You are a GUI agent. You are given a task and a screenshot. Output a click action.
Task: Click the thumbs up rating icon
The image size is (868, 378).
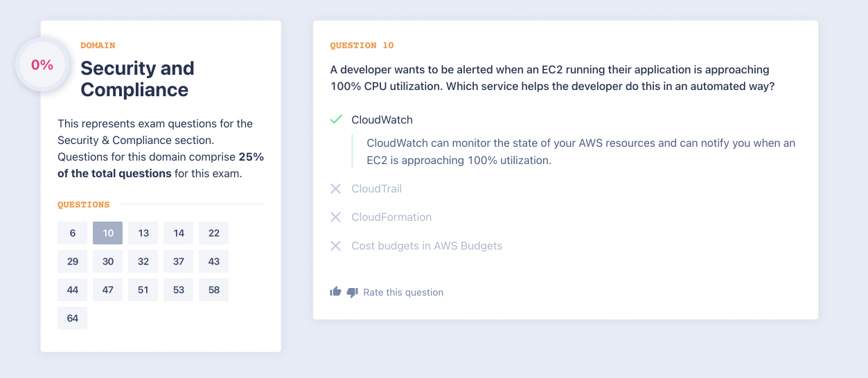pyautogui.click(x=336, y=291)
